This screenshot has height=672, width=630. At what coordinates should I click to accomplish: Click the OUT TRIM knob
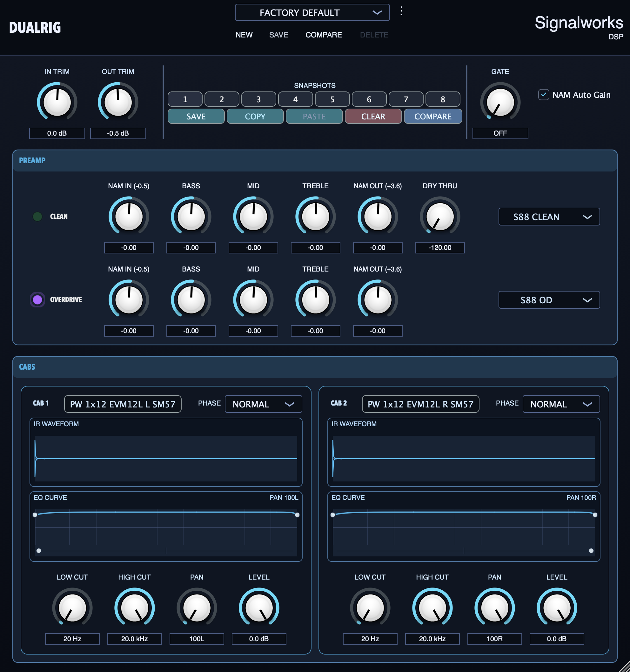pyautogui.click(x=118, y=102)
